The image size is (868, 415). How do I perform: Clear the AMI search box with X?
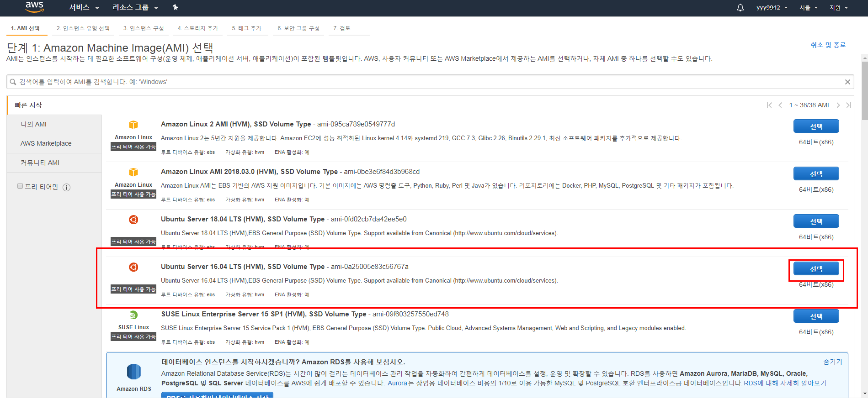coord(847,82)
